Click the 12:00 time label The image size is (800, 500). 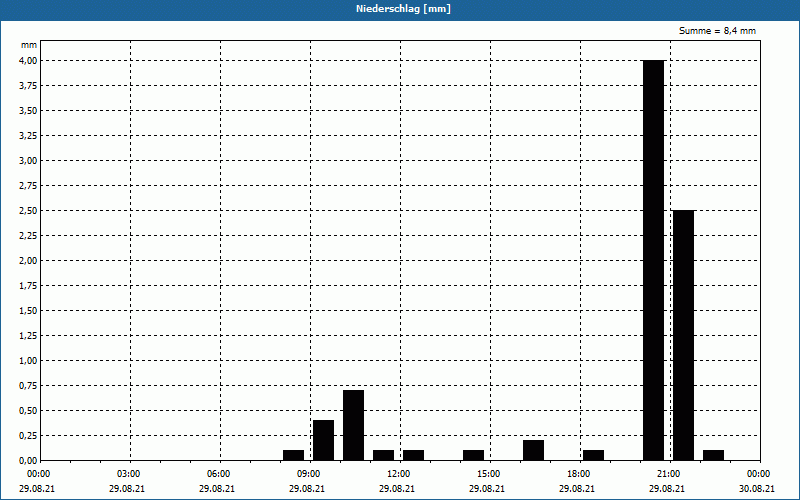coord(398,474)
